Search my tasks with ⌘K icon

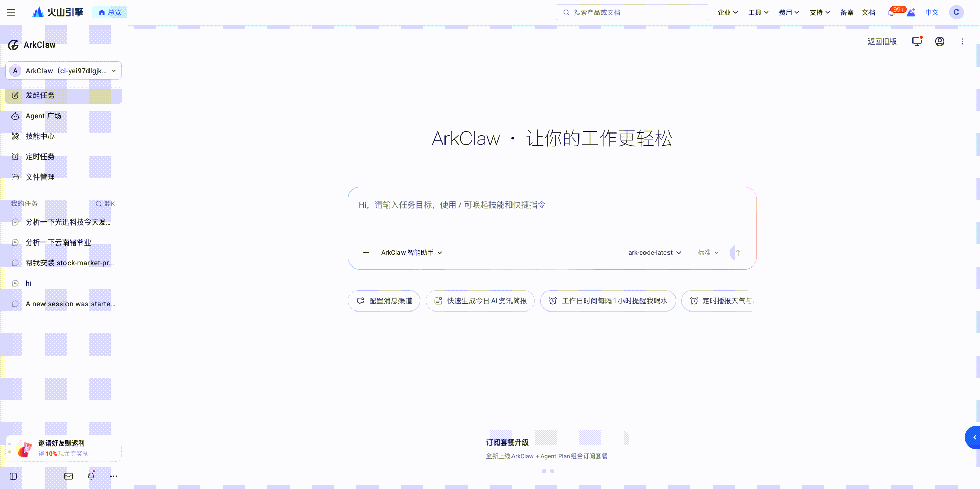pos(105,204)
